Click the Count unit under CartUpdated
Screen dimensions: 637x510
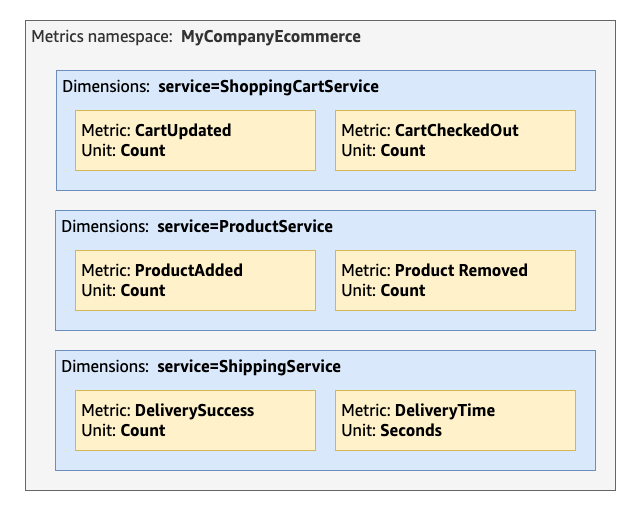[143, 151]
